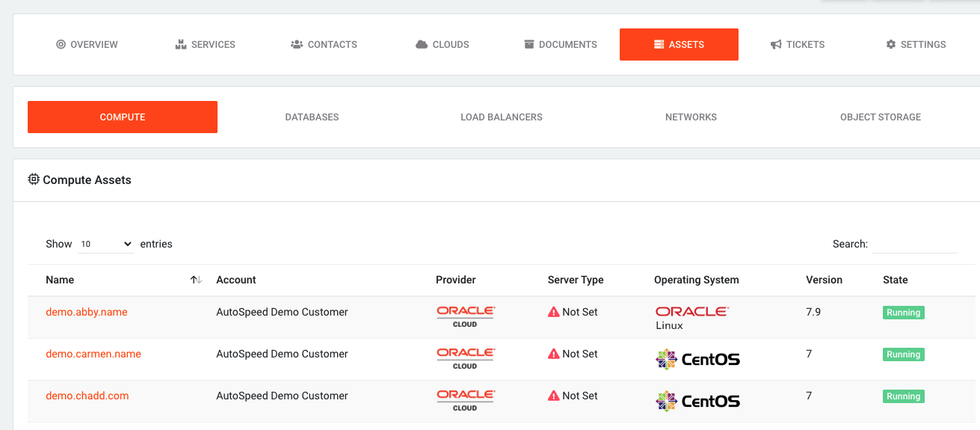The height and width of the screenshot is (430, 980).
Task: Click the Contacts people icon
Action: [297, 44]
